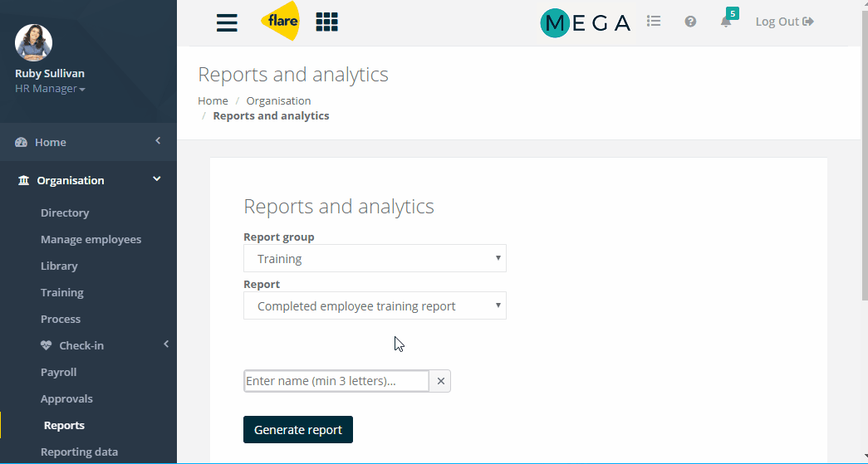868x464 pixels.
Task: Open the Report group dropdown showing Training
Action: [375, 258]
